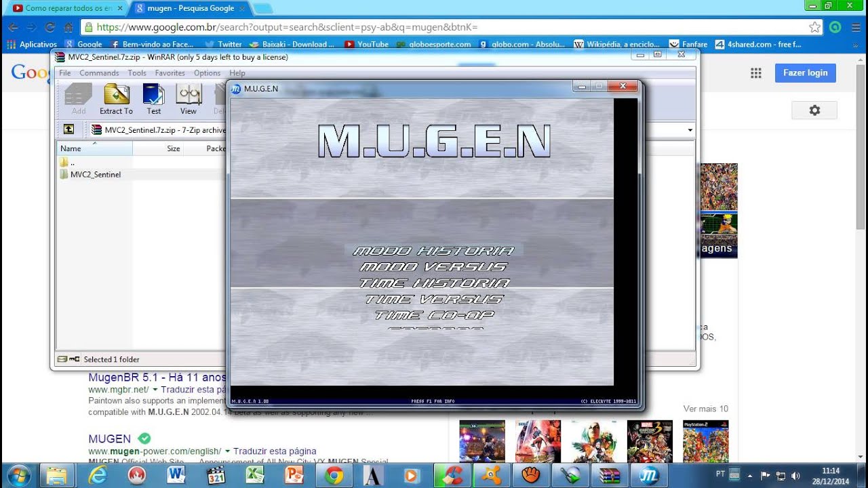868x488 pixels.
Task: Open the Action Center flag icon
Action: 766,476
